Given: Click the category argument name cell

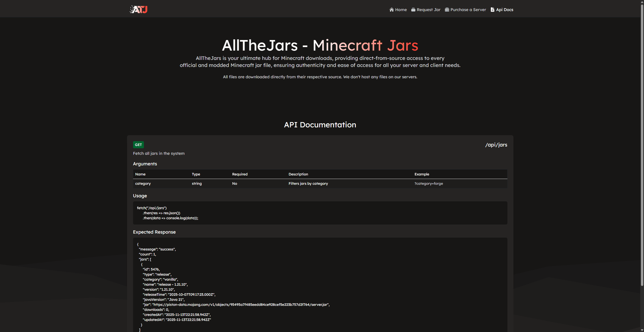Looking at the screenshot, I should pos(143,183).
